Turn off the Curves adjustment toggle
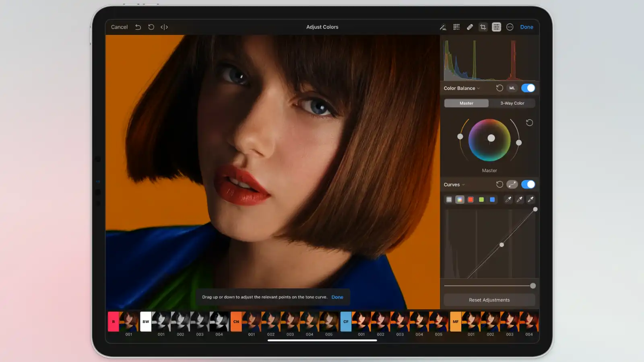Screen dimensions: 644x362 pos(528,184)
